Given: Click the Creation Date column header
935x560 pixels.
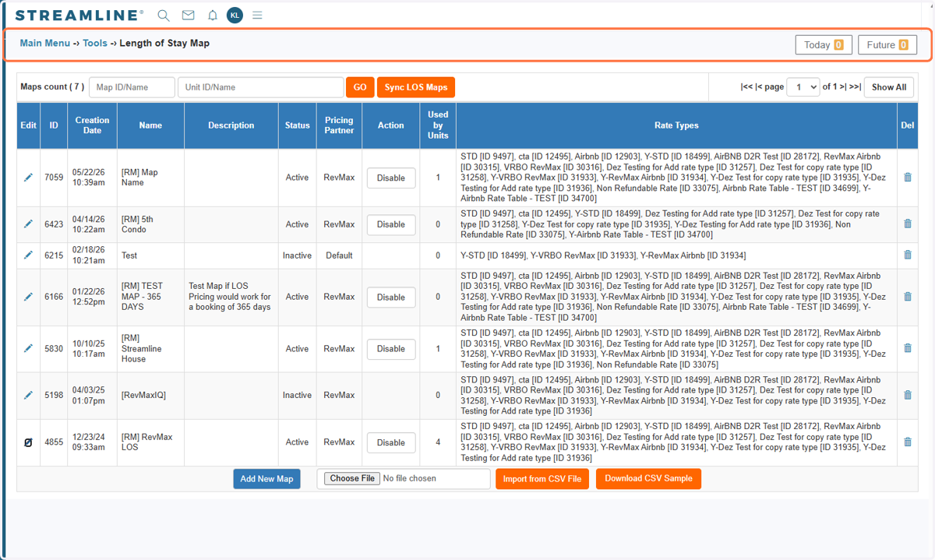Looking at the screenshot, I should (x=92, y=125).
